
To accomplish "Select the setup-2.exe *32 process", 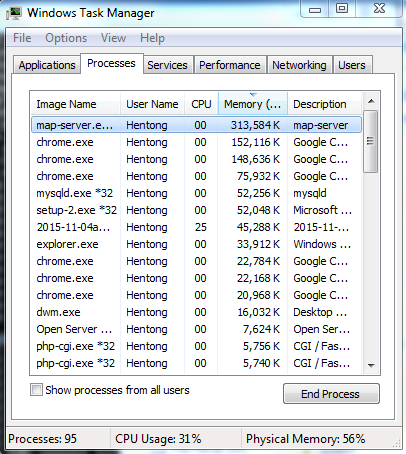I will tap(196, 210).
